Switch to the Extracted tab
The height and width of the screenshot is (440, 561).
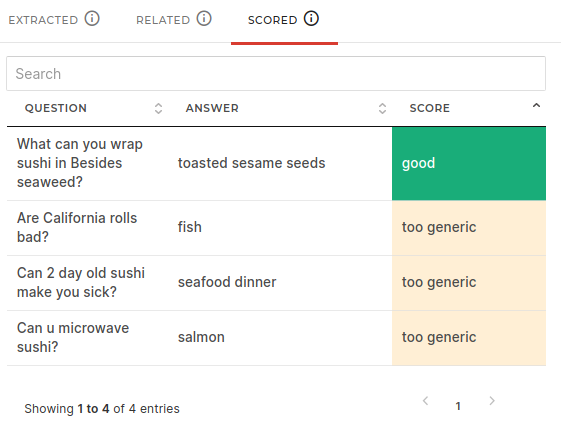(54, 19)
